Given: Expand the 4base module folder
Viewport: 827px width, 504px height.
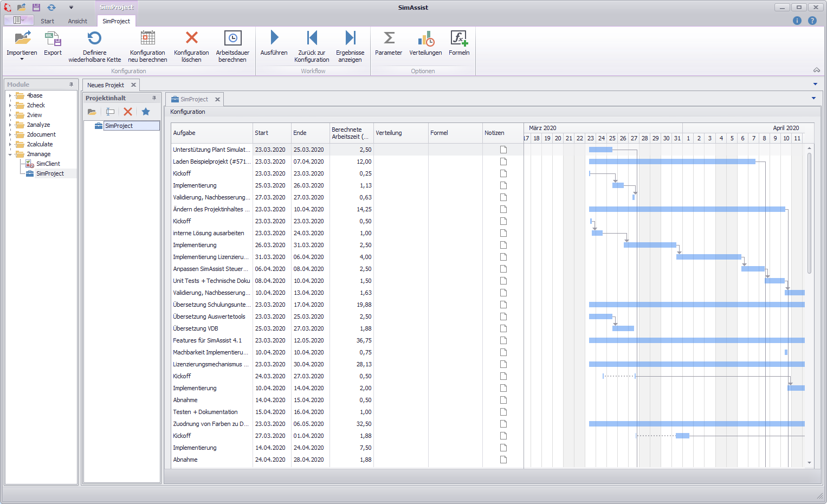Looking at the screenshot, I should coord(10,95).
